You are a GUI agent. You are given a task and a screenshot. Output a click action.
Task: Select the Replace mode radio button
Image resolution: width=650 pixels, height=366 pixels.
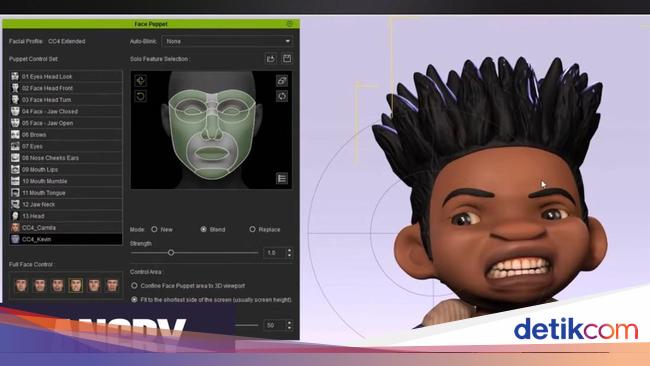click(252, 229)
